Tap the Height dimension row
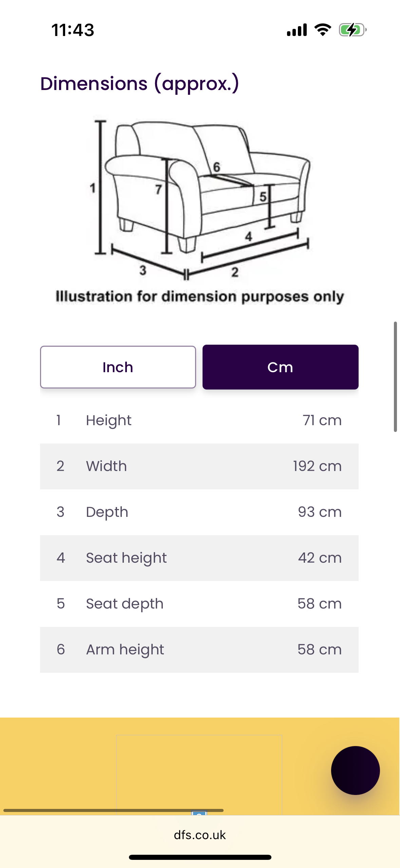This screenshot has width=400, height=868. (199, 420)
